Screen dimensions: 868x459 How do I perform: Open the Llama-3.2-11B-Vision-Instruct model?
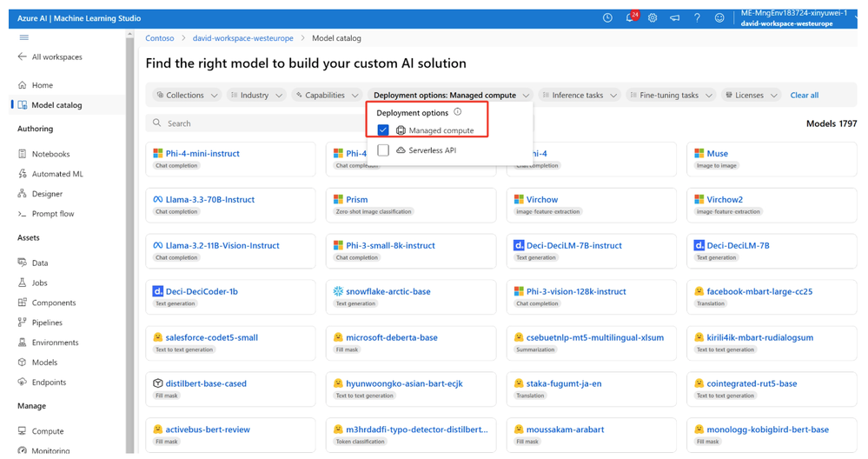tap(230, 251)
